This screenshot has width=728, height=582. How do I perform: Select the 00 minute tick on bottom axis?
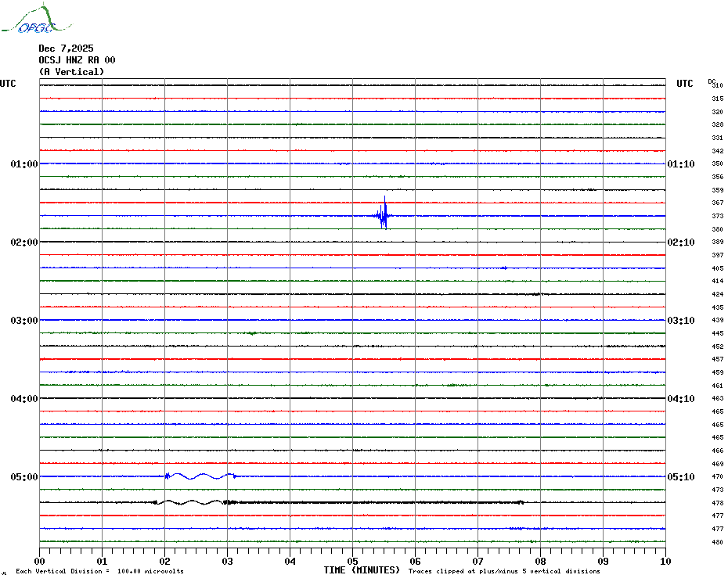[40, 561]
